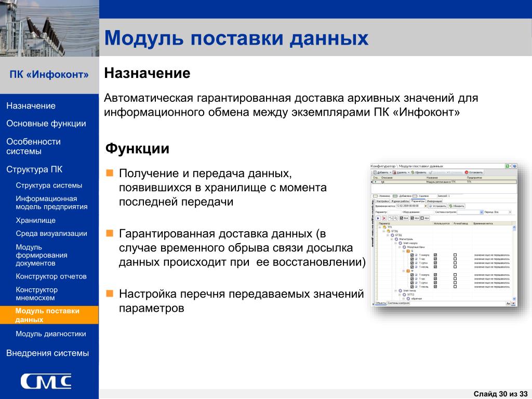Click the Установить button with calendar icon

pyautogui.click(x=437, y=206)
